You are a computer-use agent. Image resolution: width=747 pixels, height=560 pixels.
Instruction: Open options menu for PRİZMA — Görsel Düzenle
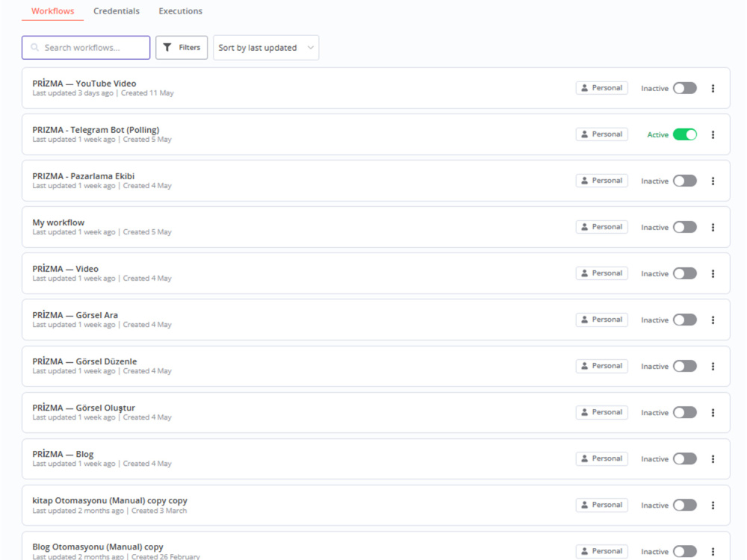pos(713,366)
